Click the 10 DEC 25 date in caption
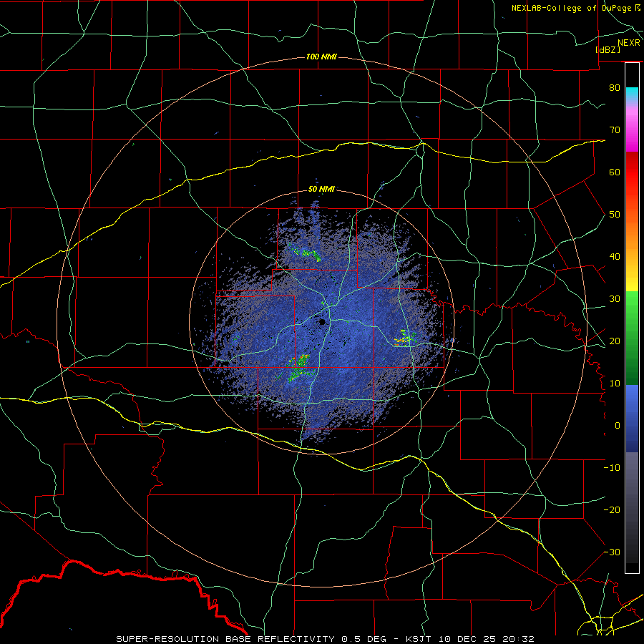 [466, 639]
